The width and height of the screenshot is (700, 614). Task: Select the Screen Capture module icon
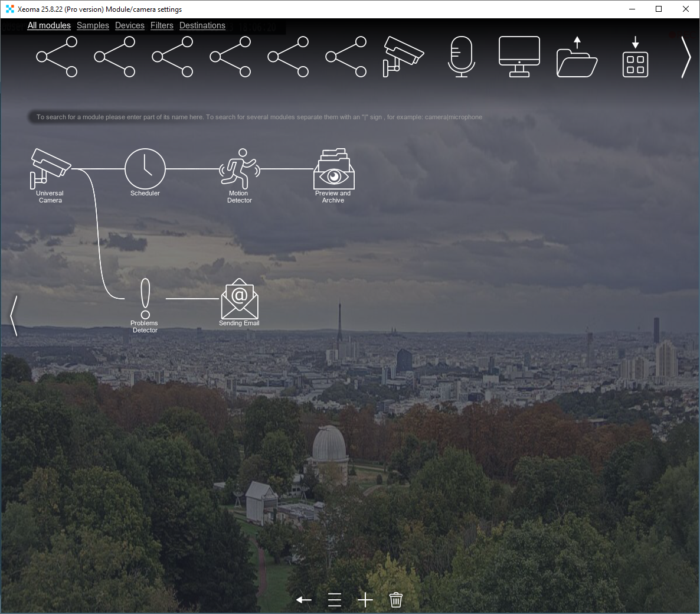click(x=519, y=56)
